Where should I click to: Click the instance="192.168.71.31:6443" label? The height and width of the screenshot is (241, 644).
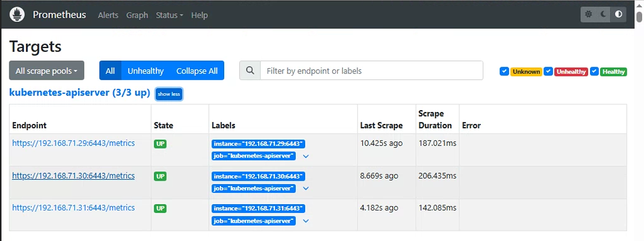pos(258,209)
